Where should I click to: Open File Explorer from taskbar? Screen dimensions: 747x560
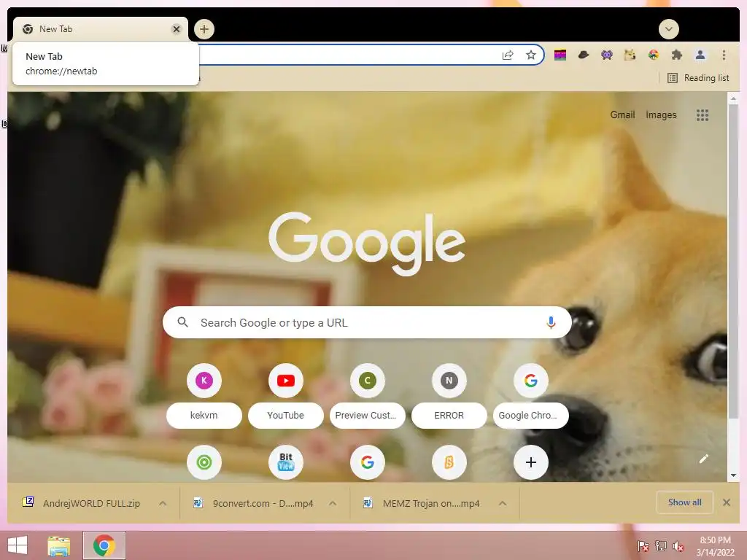coord(59,545)
